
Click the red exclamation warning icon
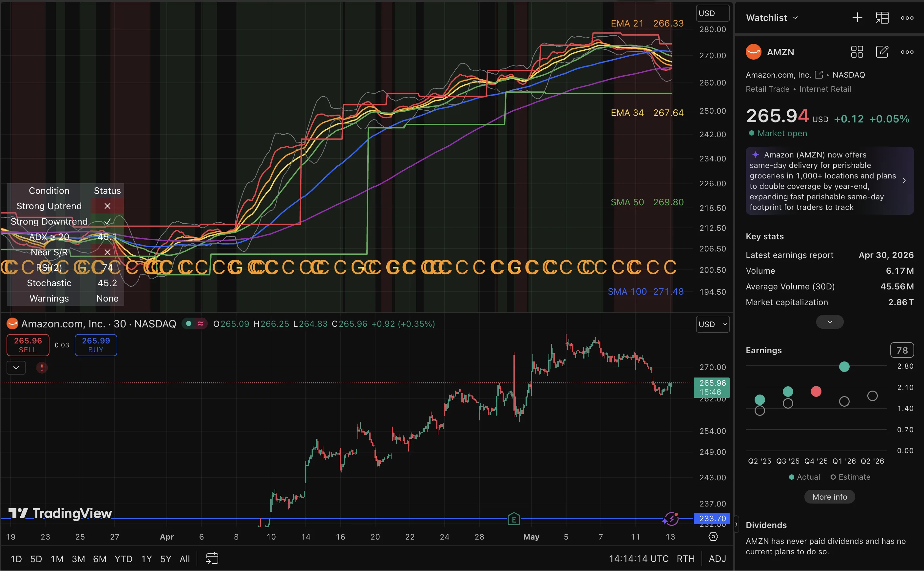click(42, 367)
